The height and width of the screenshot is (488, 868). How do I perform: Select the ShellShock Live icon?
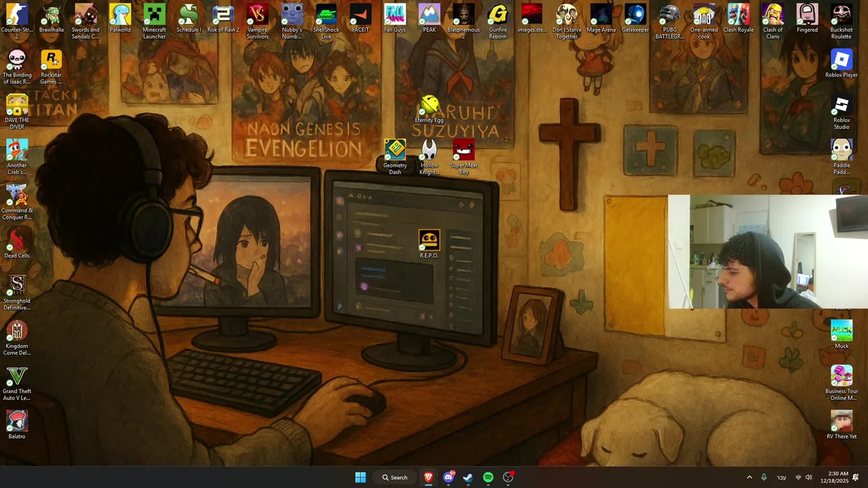[326, 21]
